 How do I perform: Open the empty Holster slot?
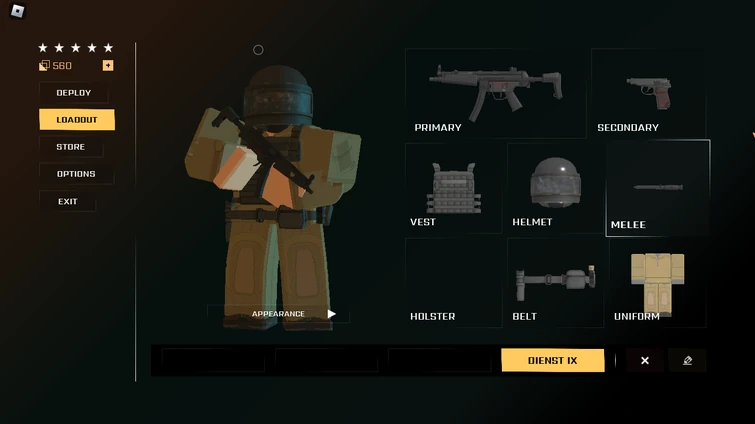point(453,283)
